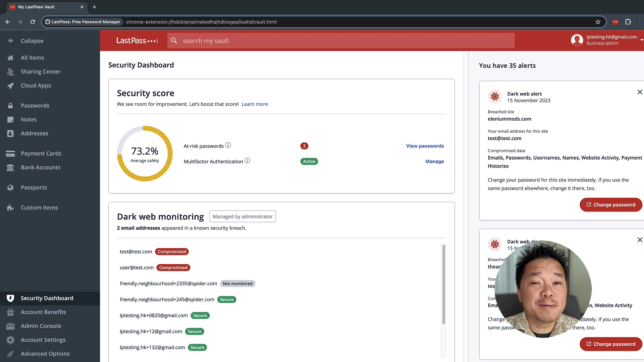The height and width of the screenshot is (362, 644).
Task: Dismiss the eleniummods.com dark web alert
Action: (640, 92)
